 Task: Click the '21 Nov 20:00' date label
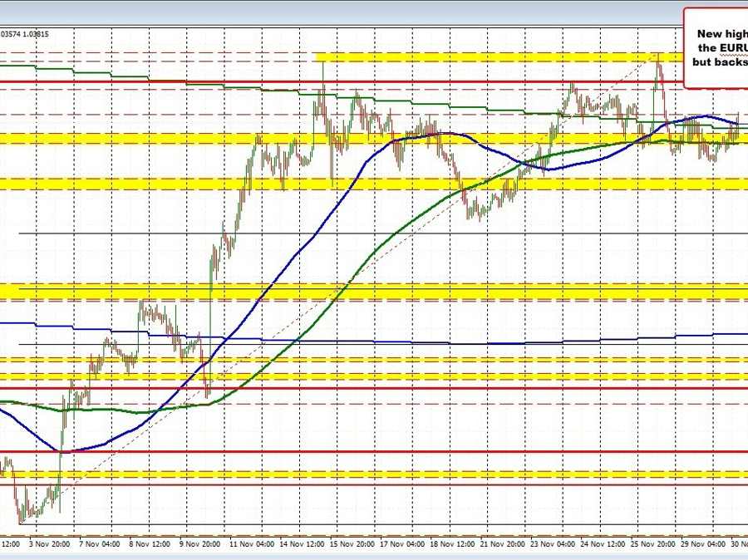(x=502, y=543)
